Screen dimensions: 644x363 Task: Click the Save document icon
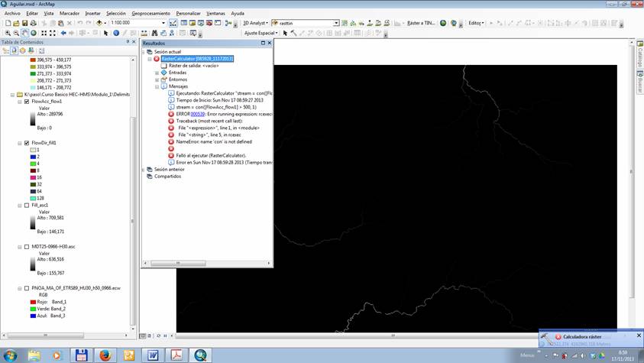coord(25,23)
